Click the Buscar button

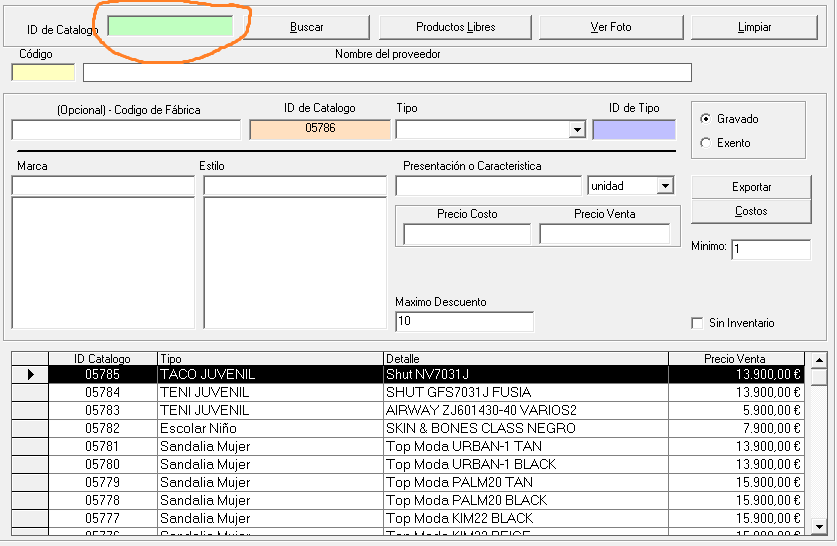[306, 27]
